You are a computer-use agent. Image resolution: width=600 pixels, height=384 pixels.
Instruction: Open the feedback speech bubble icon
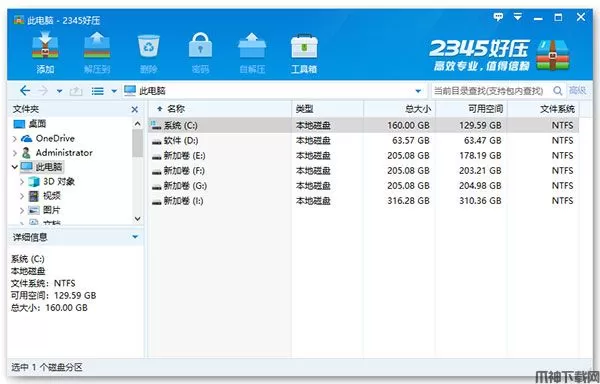pos(498,17)
